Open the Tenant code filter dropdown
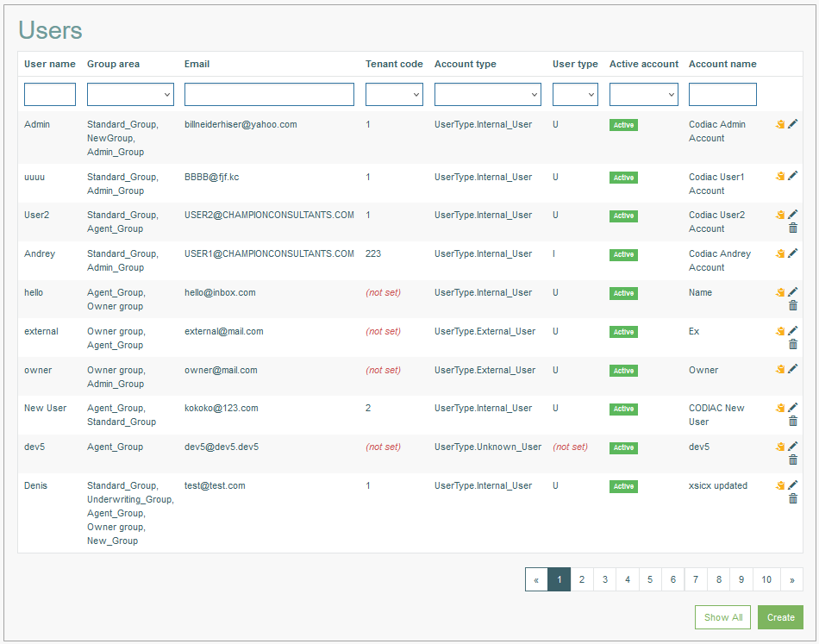 point(394,95)
